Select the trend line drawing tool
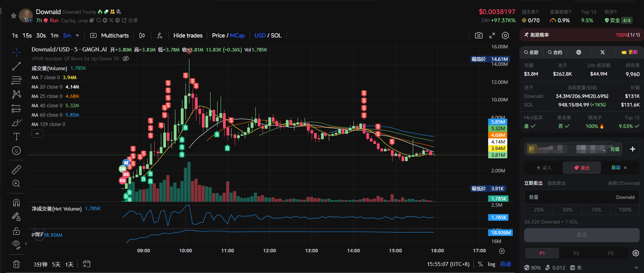The width and height of the screenshot is (644, 273). tap(16, 67)
